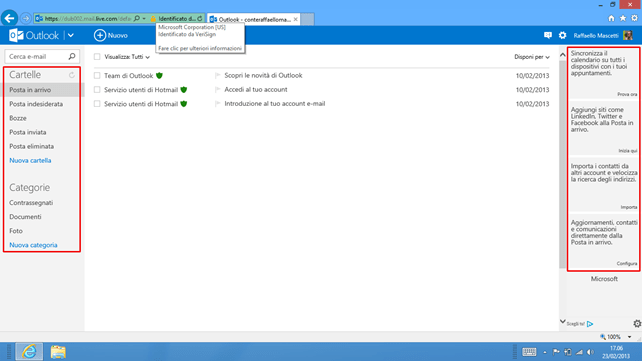
Task: Click trusted shield on Accedi al tuo account row
Action: click(x=184, y=90)
